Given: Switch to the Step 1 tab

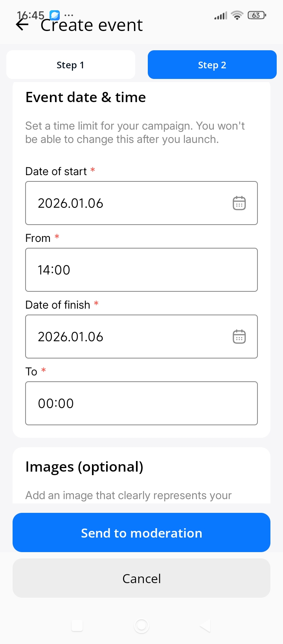Looking at the screenshot, I should click(x=71, y=65).
